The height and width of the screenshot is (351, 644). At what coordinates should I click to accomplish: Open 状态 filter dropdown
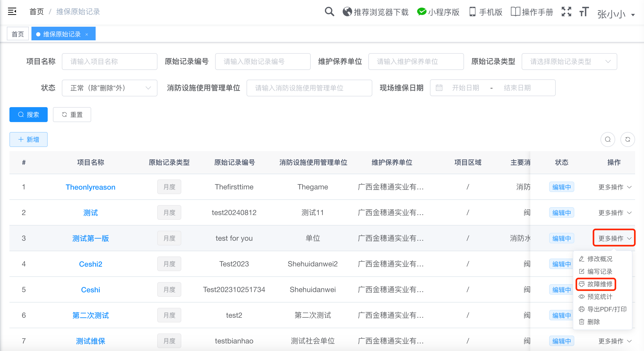110,88
